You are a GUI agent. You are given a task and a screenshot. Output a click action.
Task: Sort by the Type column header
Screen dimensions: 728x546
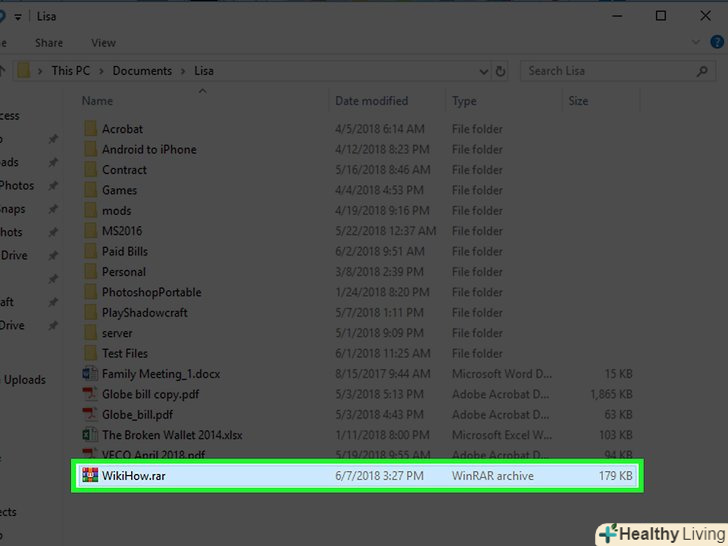(x=464, y=101)
